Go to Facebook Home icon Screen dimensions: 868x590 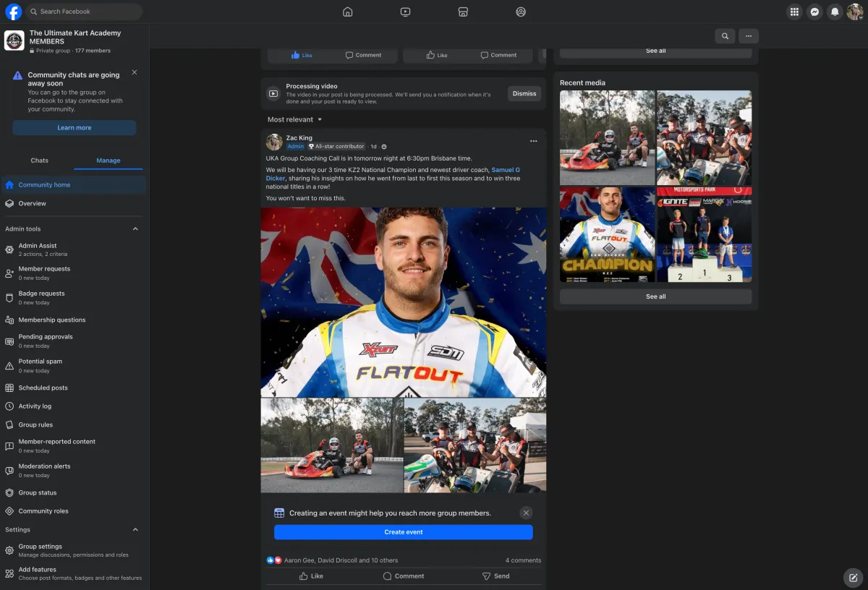pos(347,12)
